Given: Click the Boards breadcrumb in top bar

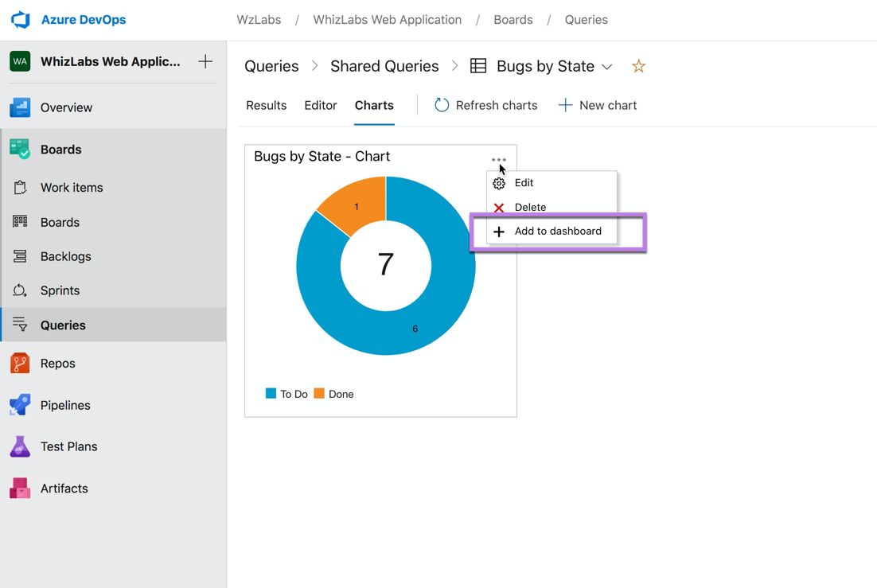Looking at the screenshot, I should 513,20.
